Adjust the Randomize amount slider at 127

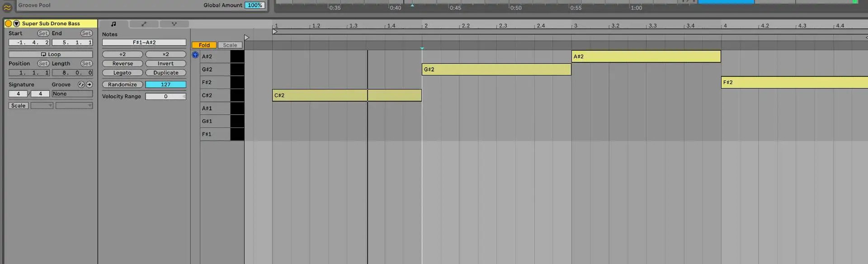point(165,85)
